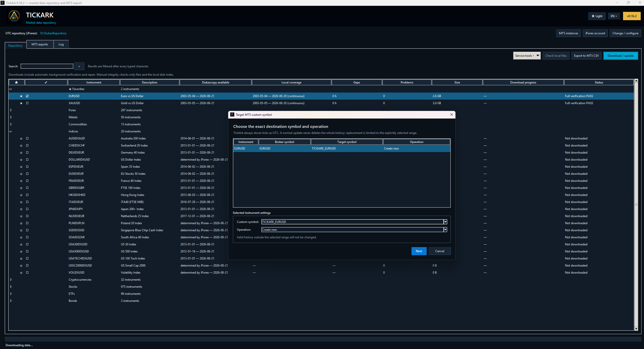Uncheck the EURUSD selection checkbox
The width and height of the screenshot is (644, 349).
pos(27,96)
